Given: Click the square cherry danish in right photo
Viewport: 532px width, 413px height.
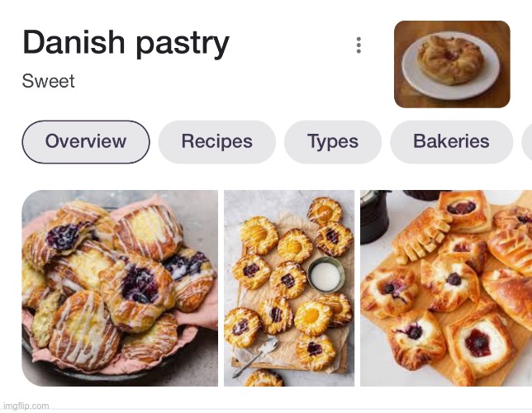Looking at the screenshot, I should click(x=477, y=343).
